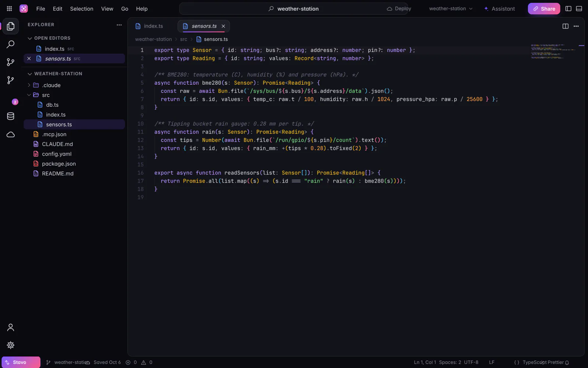Image resolution: width=588 pixels, height=368 pixels.
Task: Click the warnings triangle in status bar
Action: pos(144,362)
